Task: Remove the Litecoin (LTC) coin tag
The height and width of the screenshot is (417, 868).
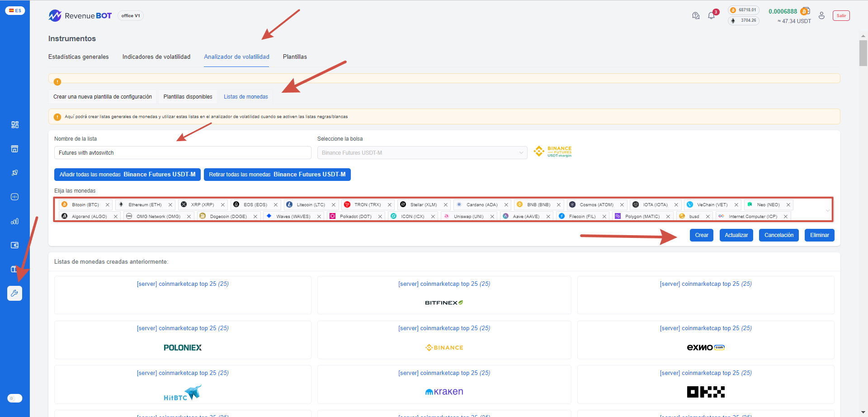Action: [x=334, y=205]
